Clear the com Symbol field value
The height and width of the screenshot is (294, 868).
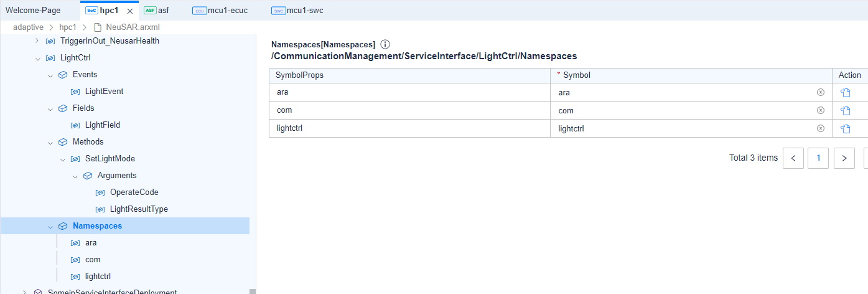coord(821,110)
